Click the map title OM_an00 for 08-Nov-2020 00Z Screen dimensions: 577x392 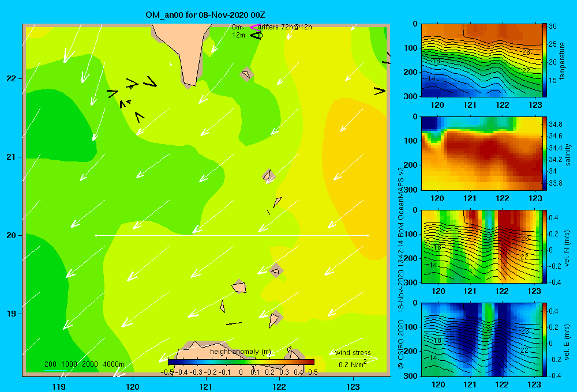pyautogui.click(x=205, y=15)
